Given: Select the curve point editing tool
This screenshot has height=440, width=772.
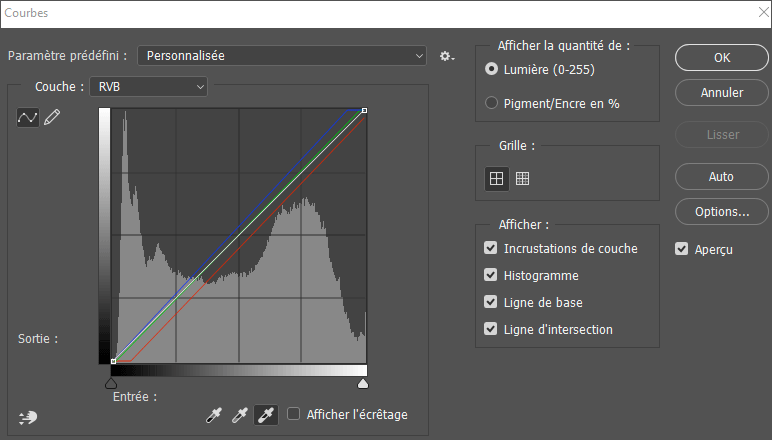Looking at the screenshot, I should pos(28,118).
